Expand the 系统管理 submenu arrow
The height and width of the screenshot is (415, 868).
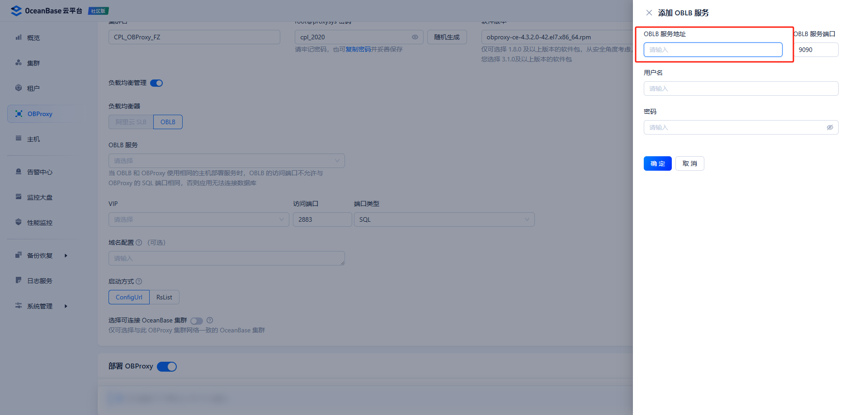point(66,306)
